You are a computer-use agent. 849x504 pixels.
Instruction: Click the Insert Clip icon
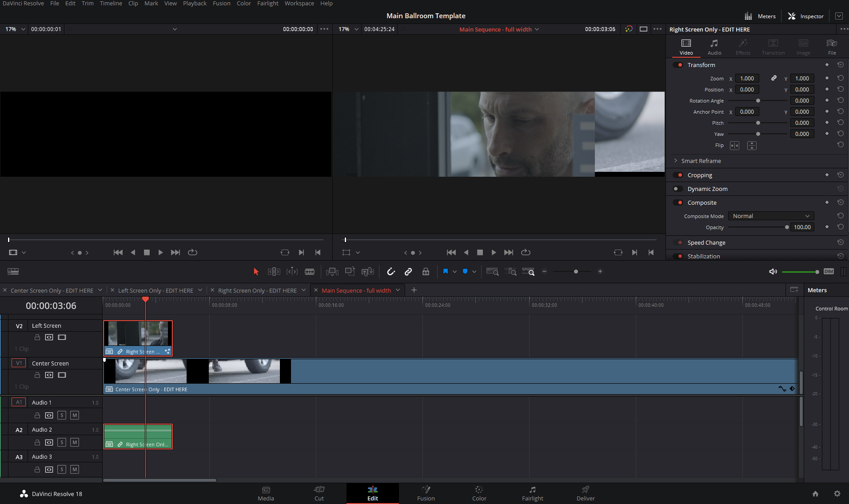coord(332,272)
